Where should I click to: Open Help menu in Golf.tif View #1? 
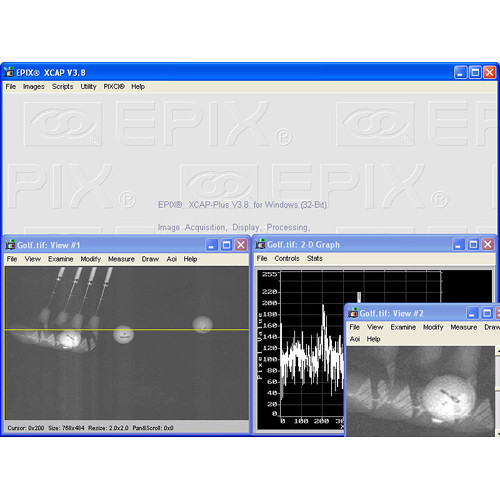[190, 259]
